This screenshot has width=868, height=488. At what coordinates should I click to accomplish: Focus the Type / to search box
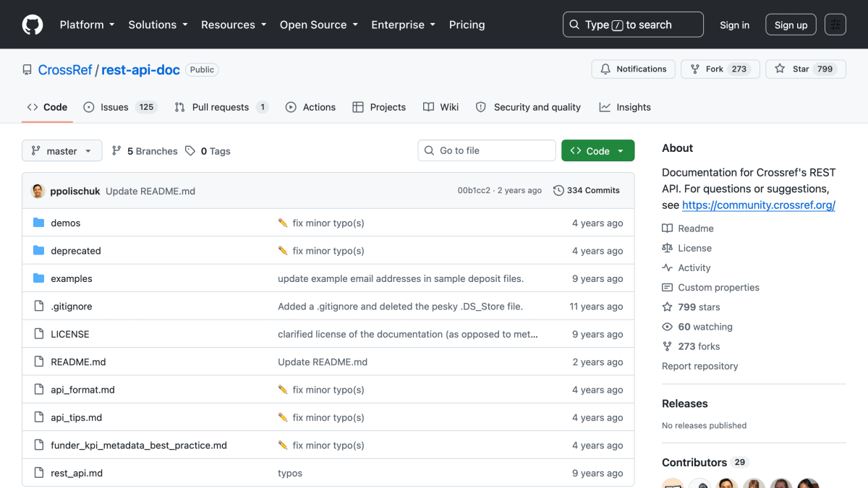click(x=633, y=25)
